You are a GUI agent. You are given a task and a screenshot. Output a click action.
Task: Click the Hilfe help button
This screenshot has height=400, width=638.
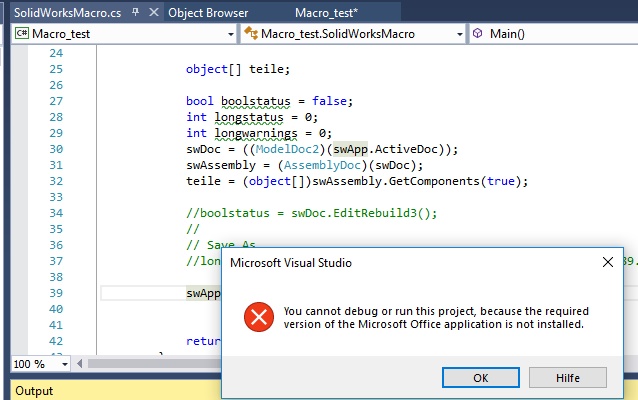tap(568, 378)
